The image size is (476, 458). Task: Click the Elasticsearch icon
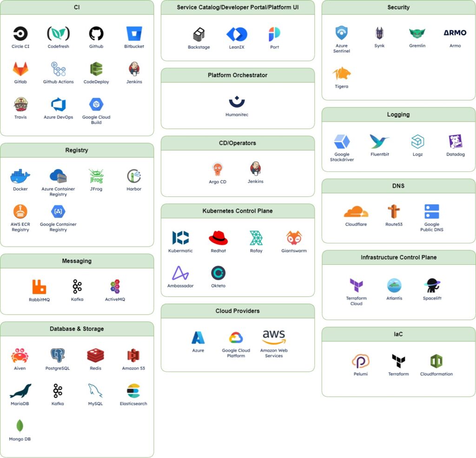pos(133,391)
